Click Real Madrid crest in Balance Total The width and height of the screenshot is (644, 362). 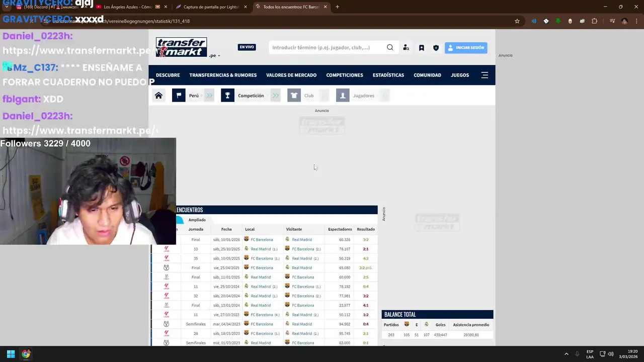427,324
